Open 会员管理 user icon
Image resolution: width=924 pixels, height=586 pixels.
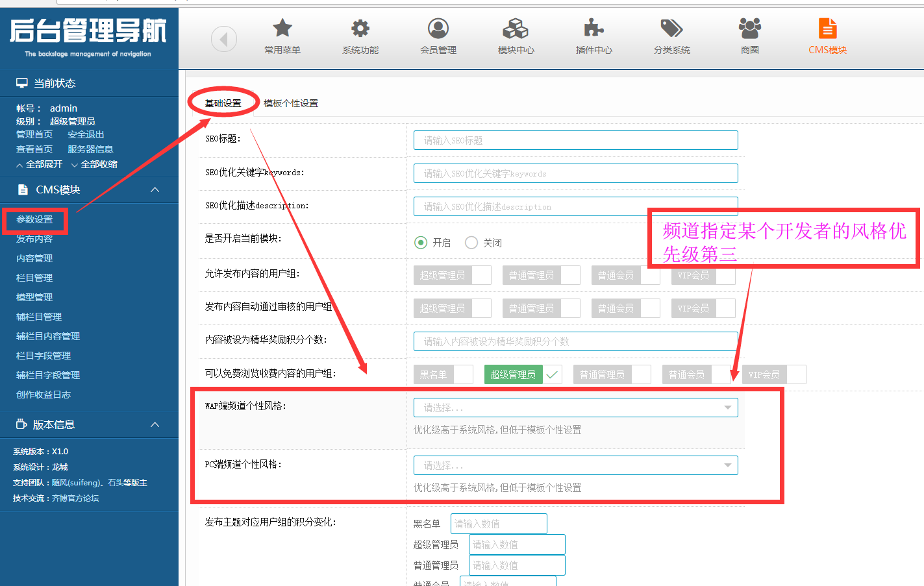click(x=438, y=29)
